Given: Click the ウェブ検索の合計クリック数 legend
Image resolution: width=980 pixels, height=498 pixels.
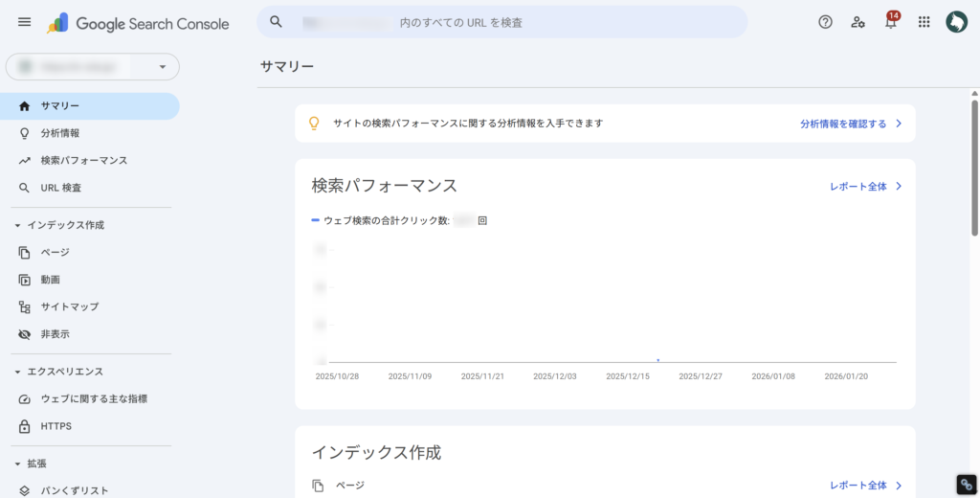Looking at the screenshot, I should [x=399, y=221].
